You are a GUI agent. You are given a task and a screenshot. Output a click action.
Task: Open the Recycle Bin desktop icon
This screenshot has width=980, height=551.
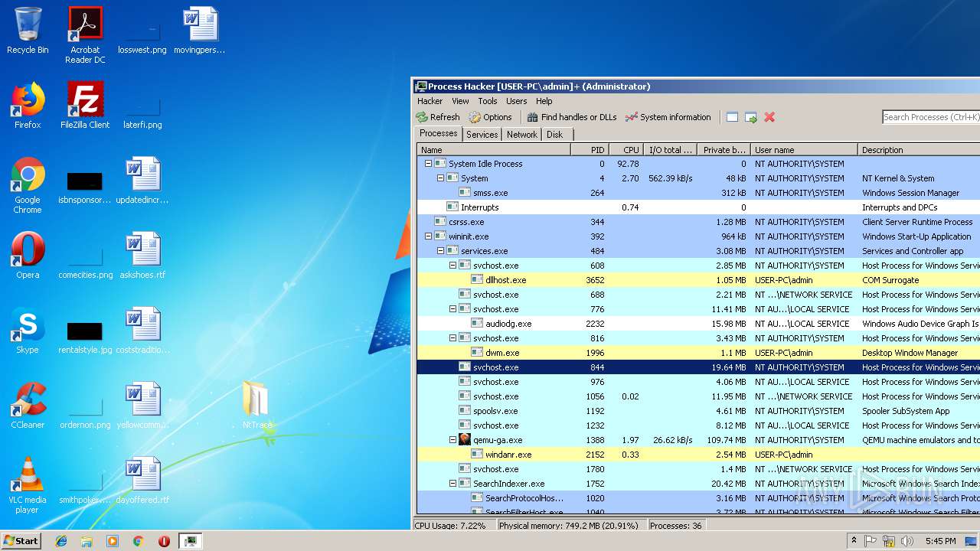[28, 31]
